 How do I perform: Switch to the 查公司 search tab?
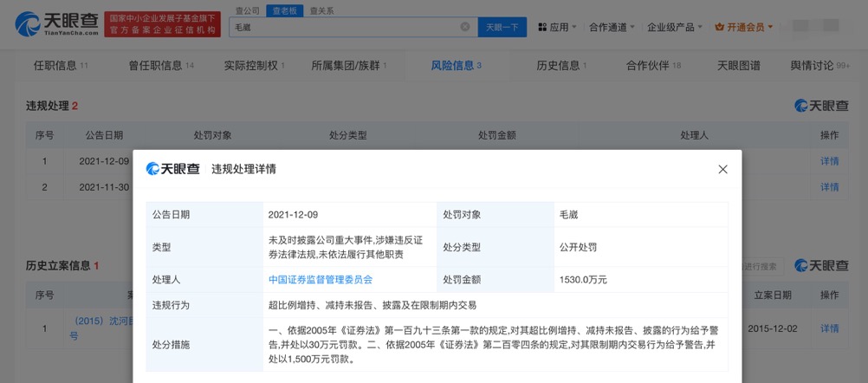[247, 10]
